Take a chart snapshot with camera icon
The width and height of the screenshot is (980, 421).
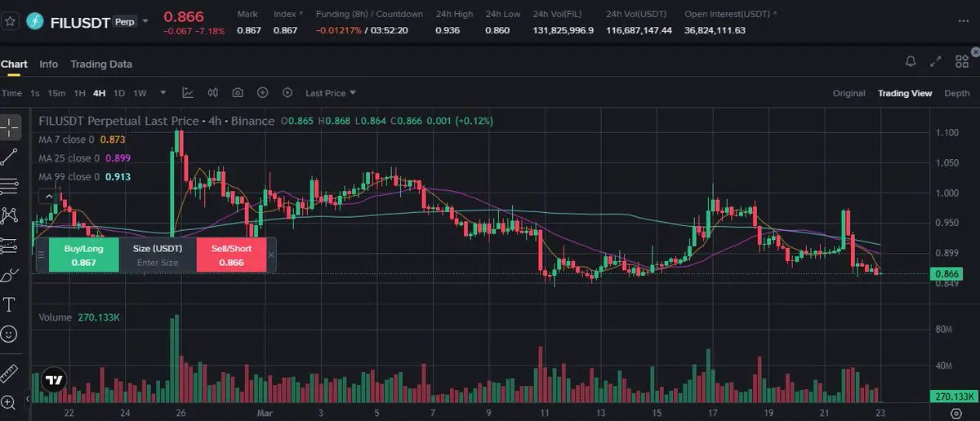click(238, 93)
